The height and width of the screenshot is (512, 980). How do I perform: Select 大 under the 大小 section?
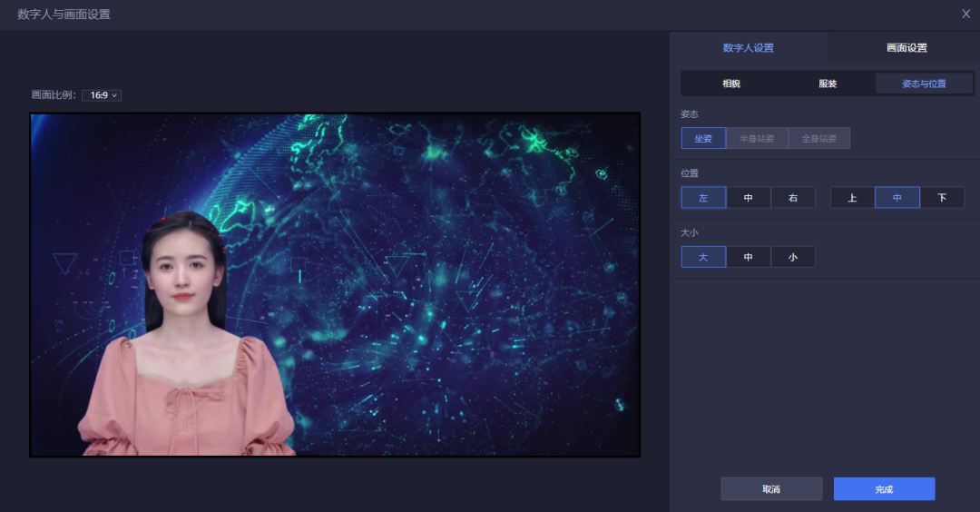point(703,257)
